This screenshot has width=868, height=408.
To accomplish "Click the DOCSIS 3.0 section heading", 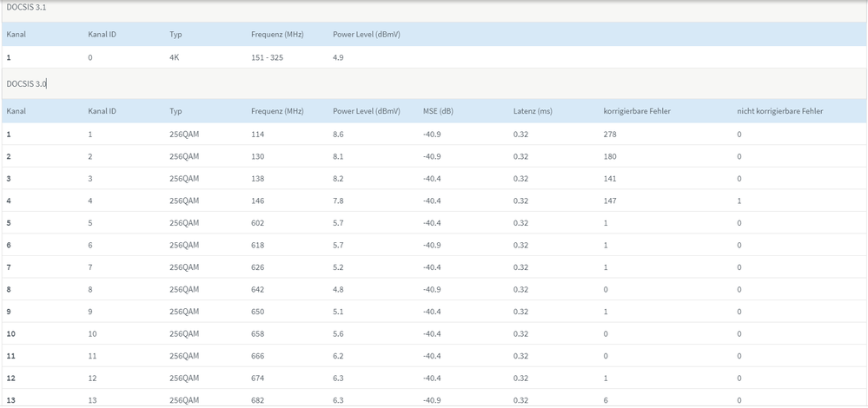I will (27, 84).
